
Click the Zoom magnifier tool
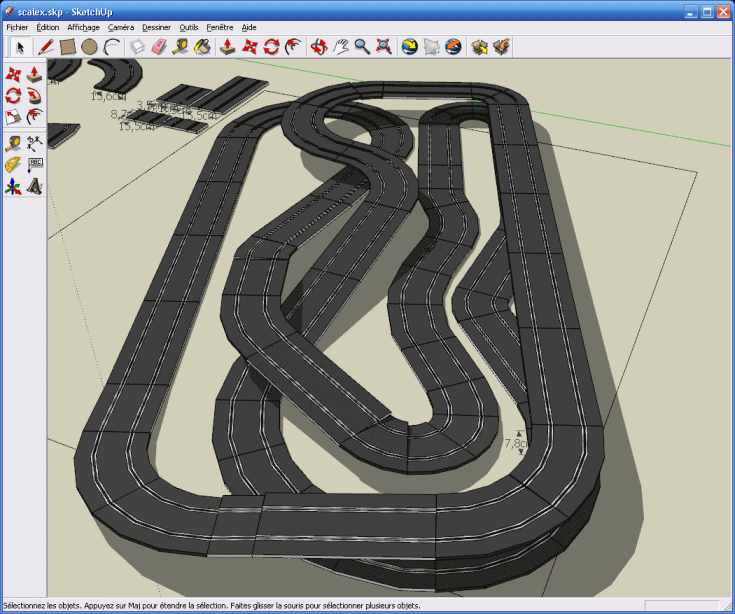pyautogui.click(x=362, y=46)
